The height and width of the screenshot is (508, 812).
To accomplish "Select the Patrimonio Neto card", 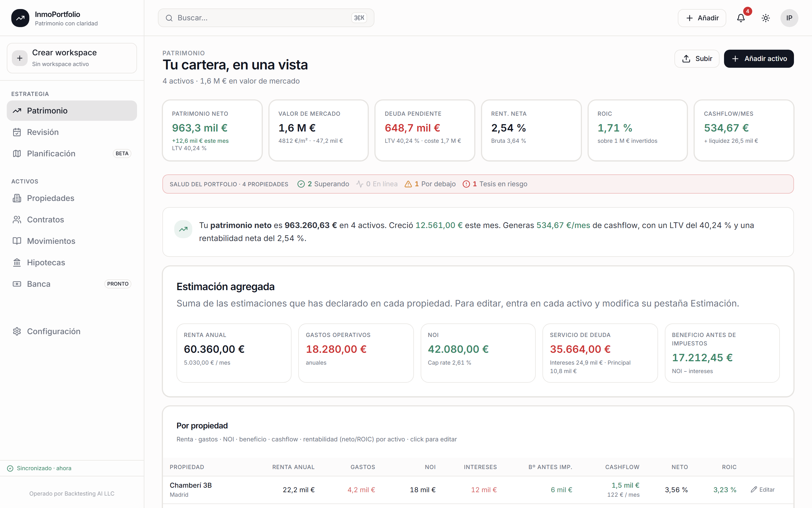I will 212,130.
